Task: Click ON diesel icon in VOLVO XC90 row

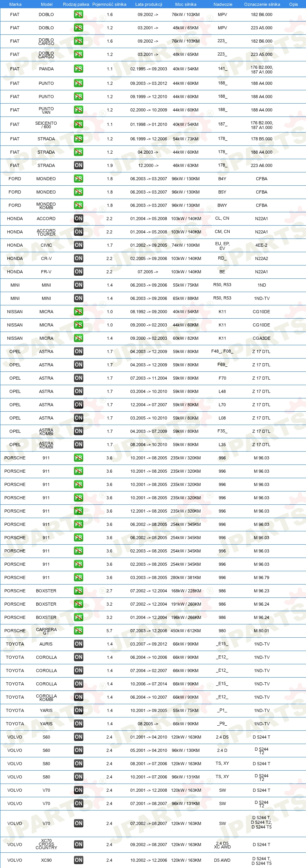Action: pyautogui.click(x=78, y=860)
